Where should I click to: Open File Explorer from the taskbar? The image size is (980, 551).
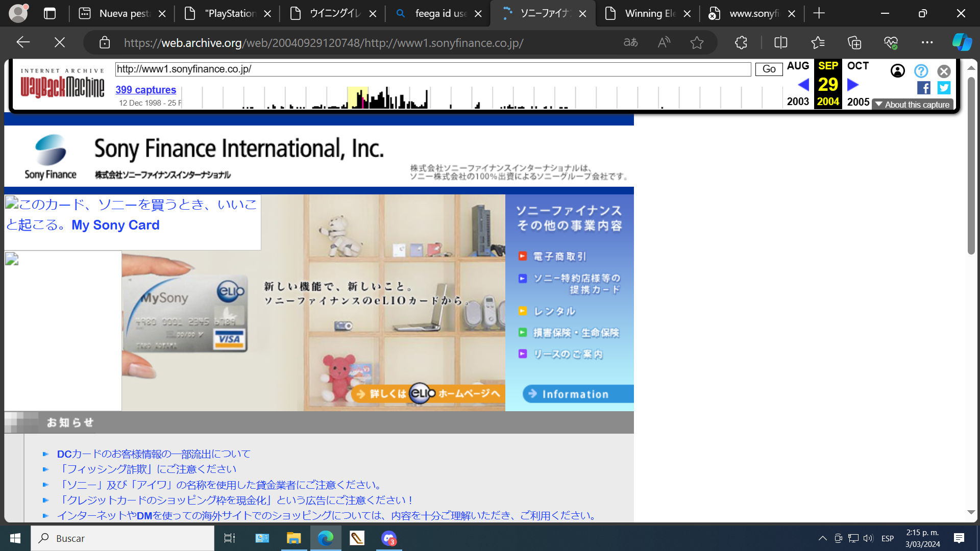[x=294, y=538]
